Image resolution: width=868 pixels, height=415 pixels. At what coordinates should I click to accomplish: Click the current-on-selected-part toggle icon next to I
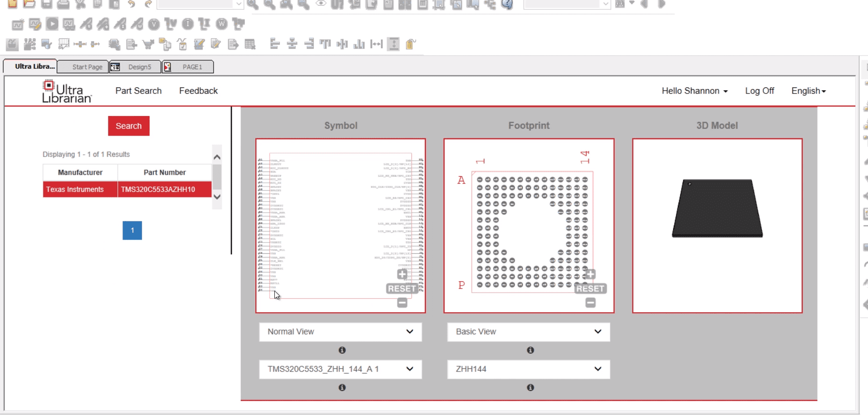tap(205, 24)
